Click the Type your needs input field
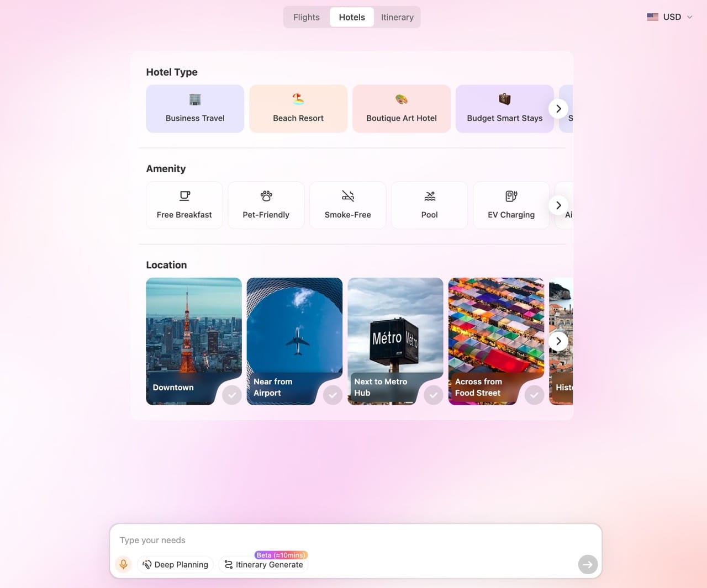Viewport: 707px width, 588px height. point(356,540)
